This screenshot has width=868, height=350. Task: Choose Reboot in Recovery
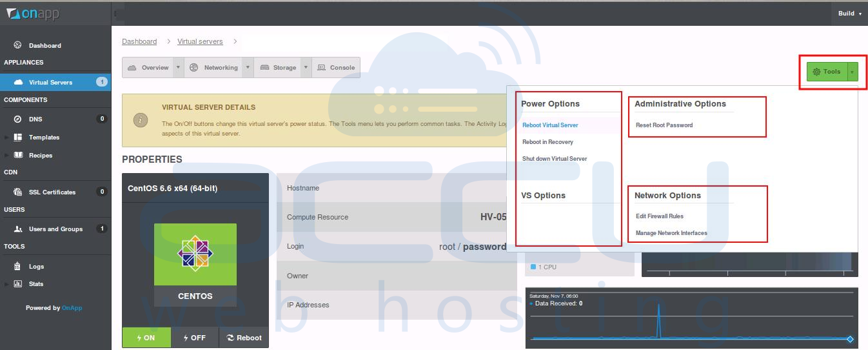(x=547, y=142)
